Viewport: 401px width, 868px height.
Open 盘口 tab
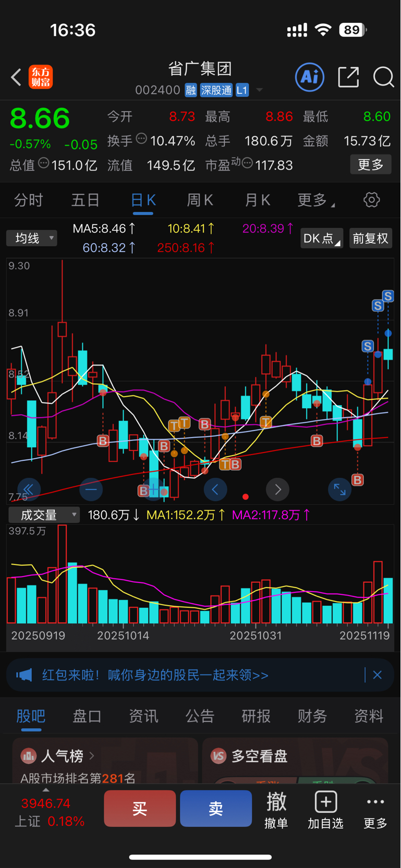point(87,716)
